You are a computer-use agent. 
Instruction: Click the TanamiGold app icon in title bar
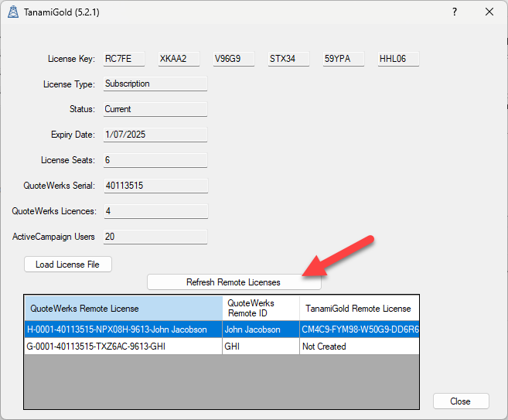[x=12, y=12]
